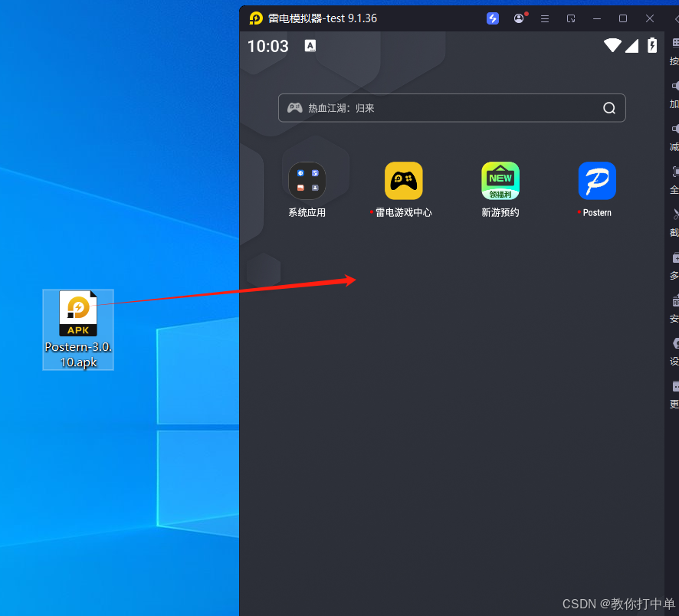The height and width of the screenshot is (616, 679).
Task: Click the Wi-Fi status icon
Action: point(612,45)
